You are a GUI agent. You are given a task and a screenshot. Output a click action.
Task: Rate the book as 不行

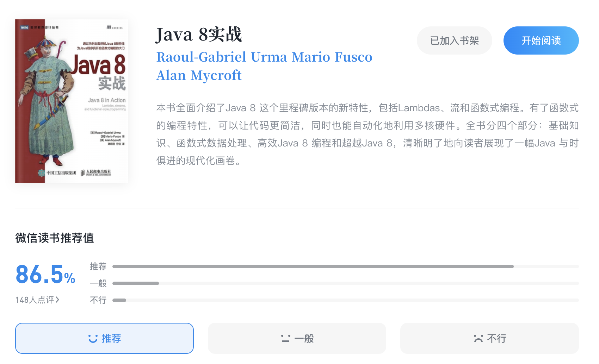[x=489, y=338]
